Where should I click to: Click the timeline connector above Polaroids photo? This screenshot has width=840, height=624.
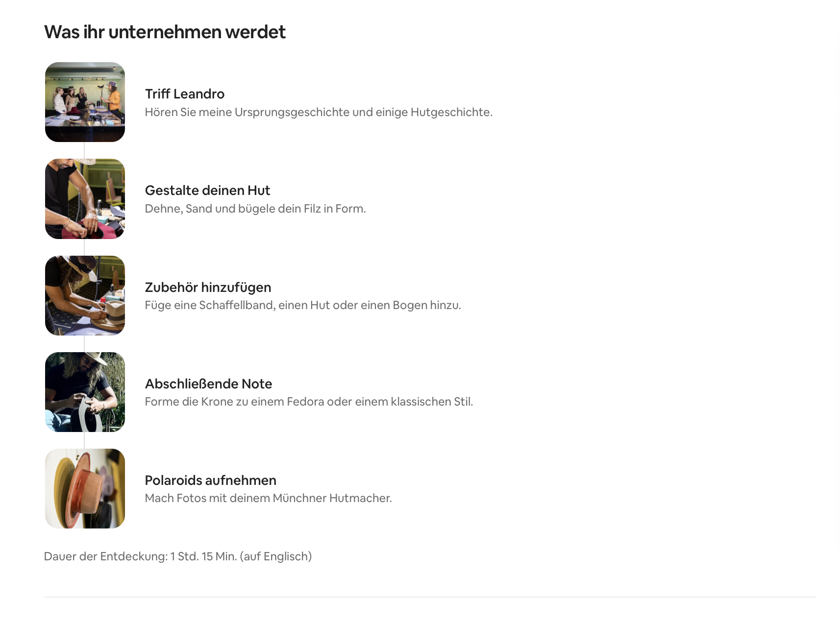(x=84, y=440)
